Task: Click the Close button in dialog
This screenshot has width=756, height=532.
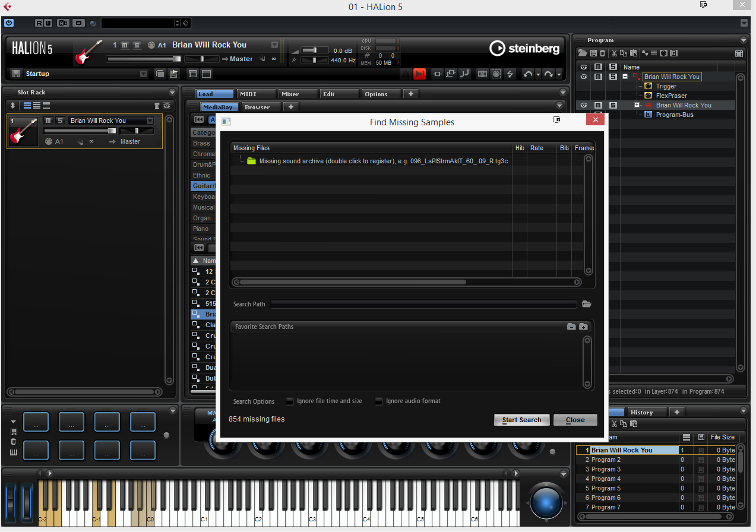Action: (x=575, y=420)
